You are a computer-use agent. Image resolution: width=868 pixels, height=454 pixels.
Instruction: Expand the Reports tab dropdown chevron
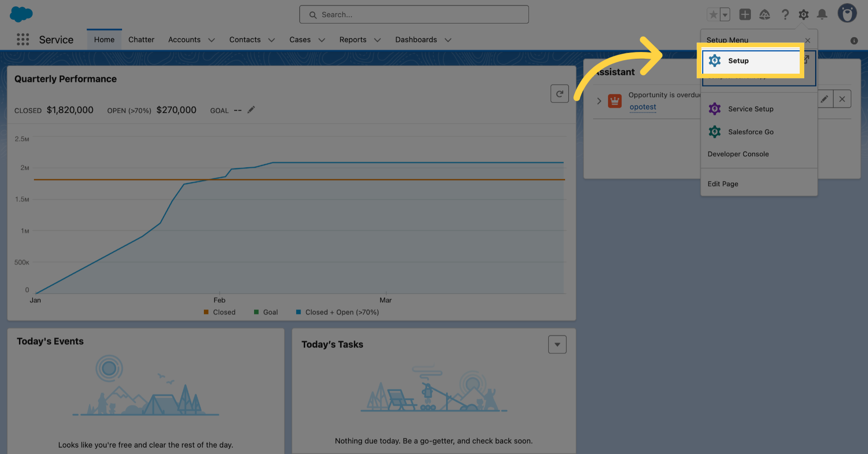377,40
